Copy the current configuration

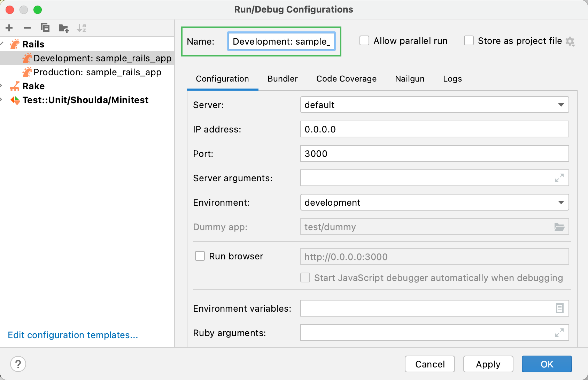tap(45, 28)
